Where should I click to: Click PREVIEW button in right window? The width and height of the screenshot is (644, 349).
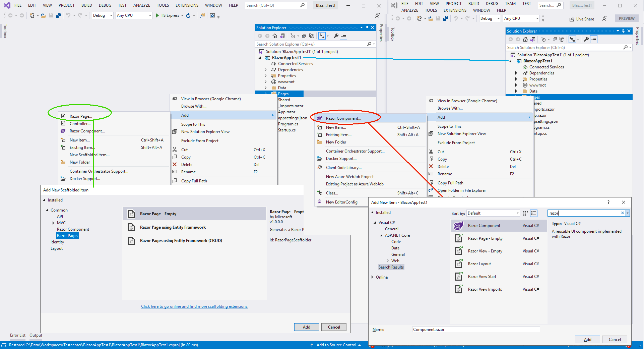click(627, 18)
